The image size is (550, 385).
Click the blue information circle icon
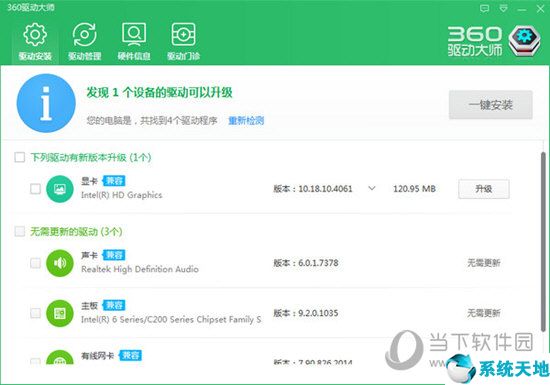46,103
